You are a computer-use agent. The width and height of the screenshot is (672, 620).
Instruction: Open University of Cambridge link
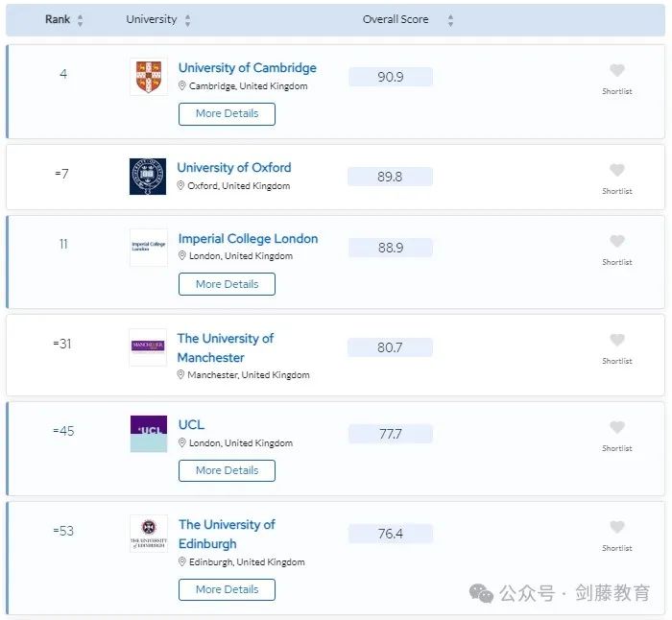(248, 68)
